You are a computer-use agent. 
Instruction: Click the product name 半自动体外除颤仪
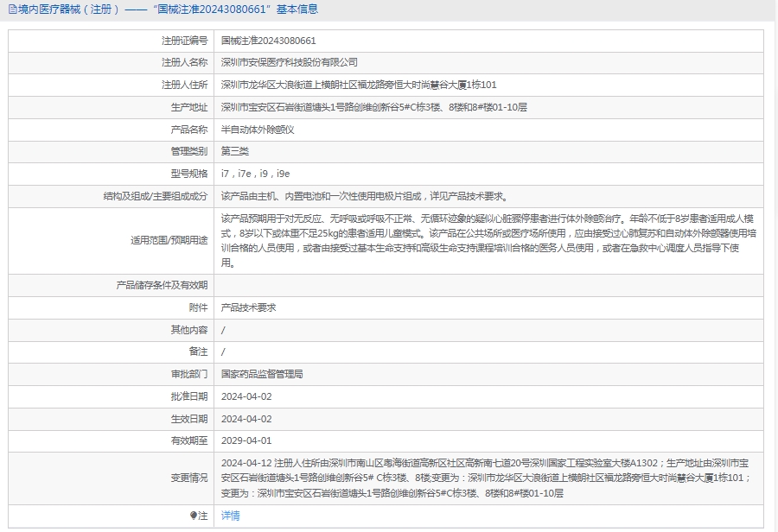tap(258, 130)
